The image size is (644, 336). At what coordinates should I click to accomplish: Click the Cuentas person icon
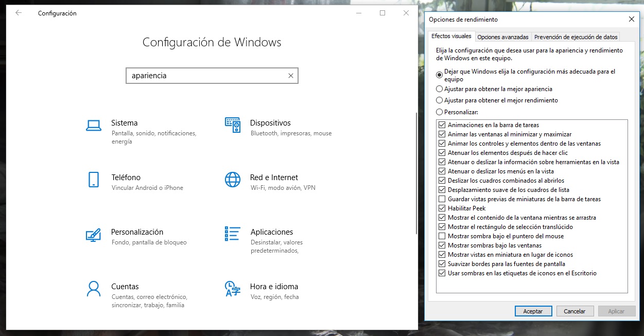pos(93,289)
